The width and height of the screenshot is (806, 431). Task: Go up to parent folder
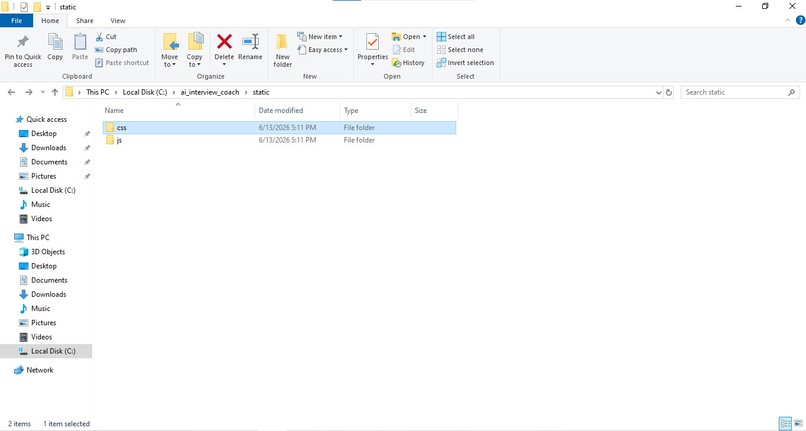click(x=55, y=93)
